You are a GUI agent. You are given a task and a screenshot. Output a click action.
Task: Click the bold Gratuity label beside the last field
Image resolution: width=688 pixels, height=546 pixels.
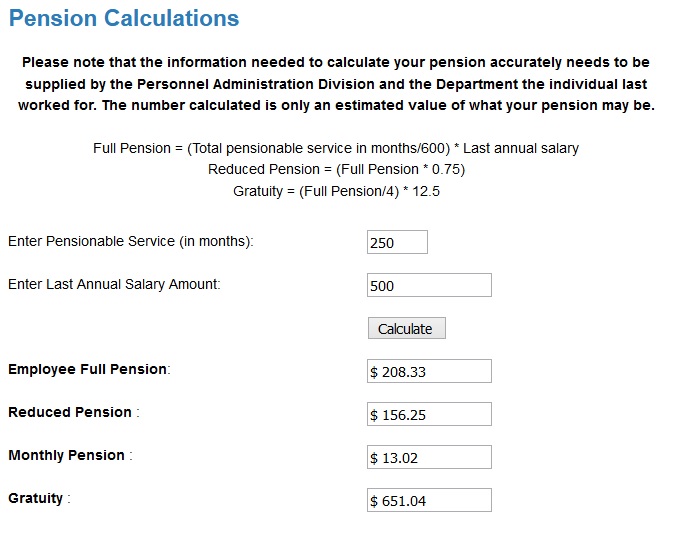(x=36, y=498)
